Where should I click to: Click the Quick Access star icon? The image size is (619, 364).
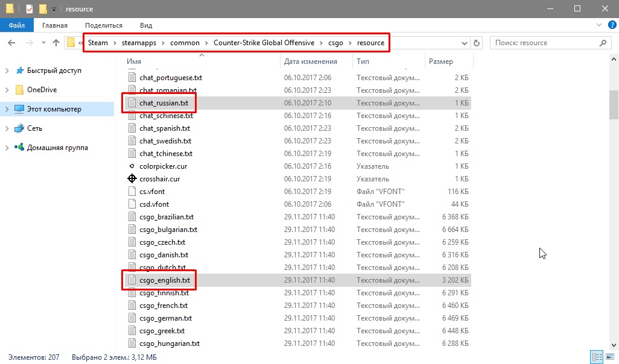click(x=19, y=71)
